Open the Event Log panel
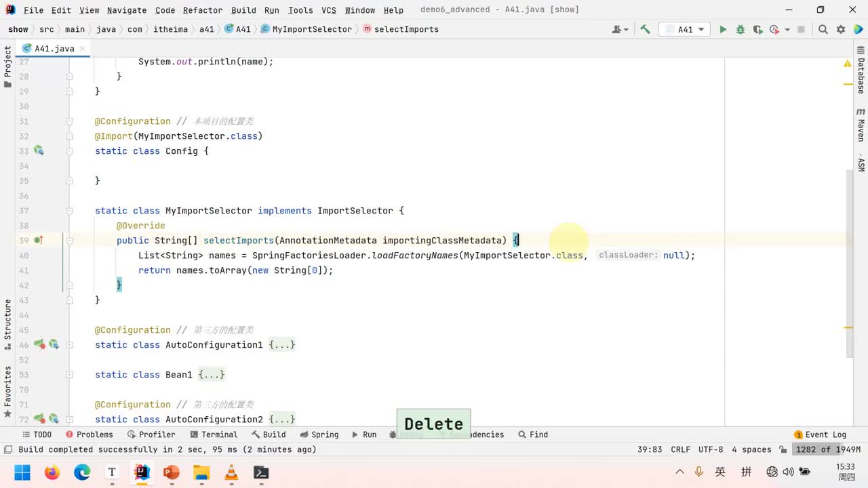The width and height of the screenshot is (868, 488). [x=820, y=434]
